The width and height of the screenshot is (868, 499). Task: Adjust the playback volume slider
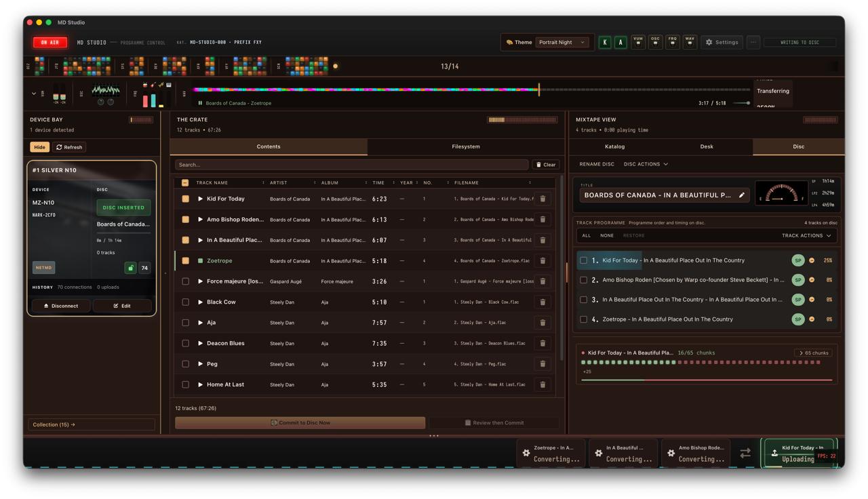pyautogui.click(x=742, y=103)
